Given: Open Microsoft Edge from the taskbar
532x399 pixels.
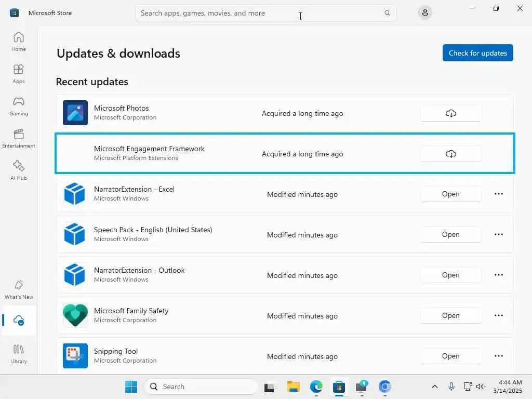Looking at the screenshot, I should coord(316,387).
